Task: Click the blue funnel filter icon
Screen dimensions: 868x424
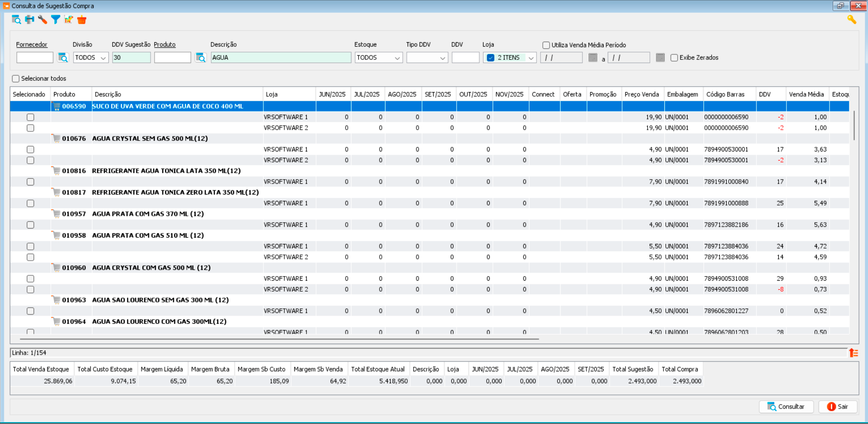Action: point(55,19)
